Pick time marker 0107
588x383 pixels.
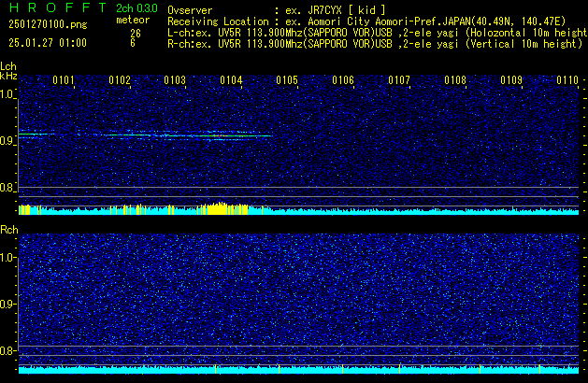399,80
